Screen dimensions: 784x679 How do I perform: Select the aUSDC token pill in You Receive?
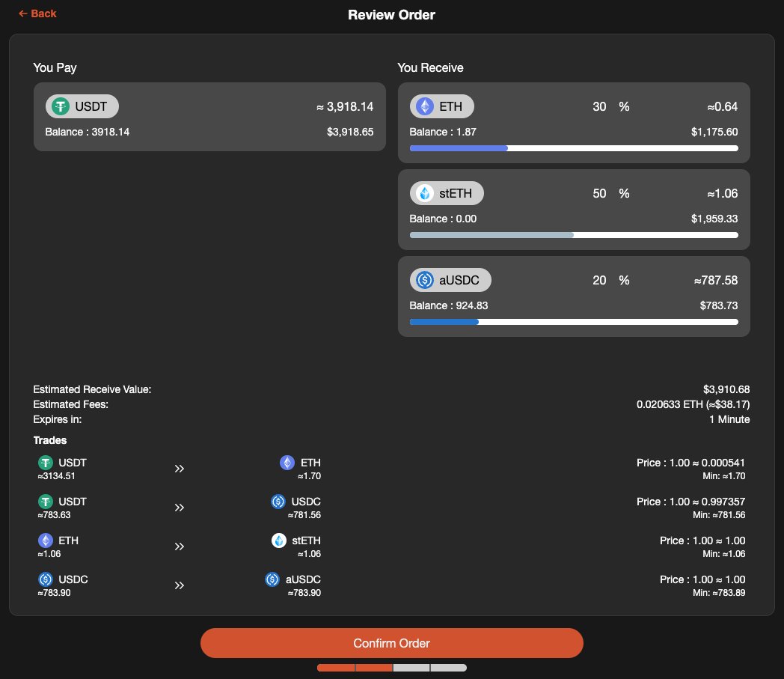[x=450, y=280]
